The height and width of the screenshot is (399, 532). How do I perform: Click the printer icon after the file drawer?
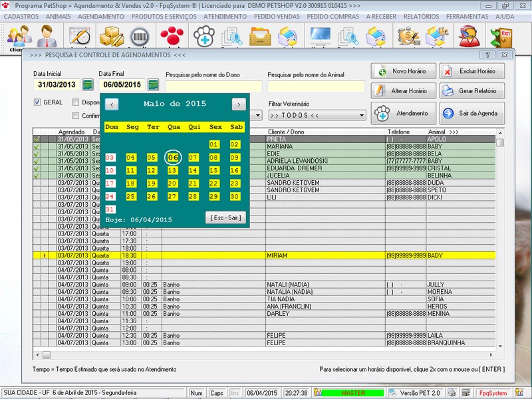[x=288, y=37]
